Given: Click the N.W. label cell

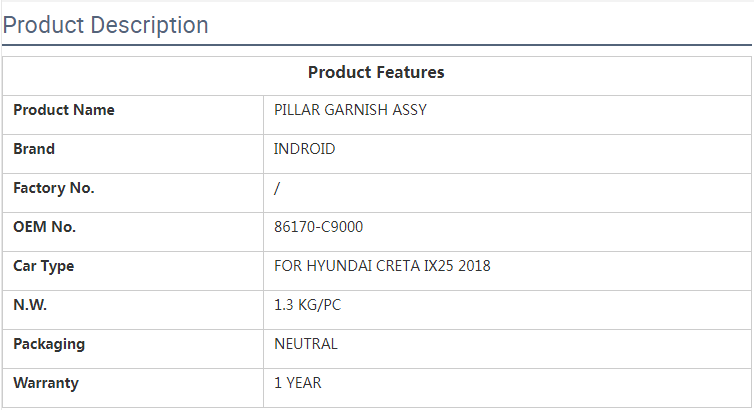Looking at the screenshot, I should pos(30,305).
